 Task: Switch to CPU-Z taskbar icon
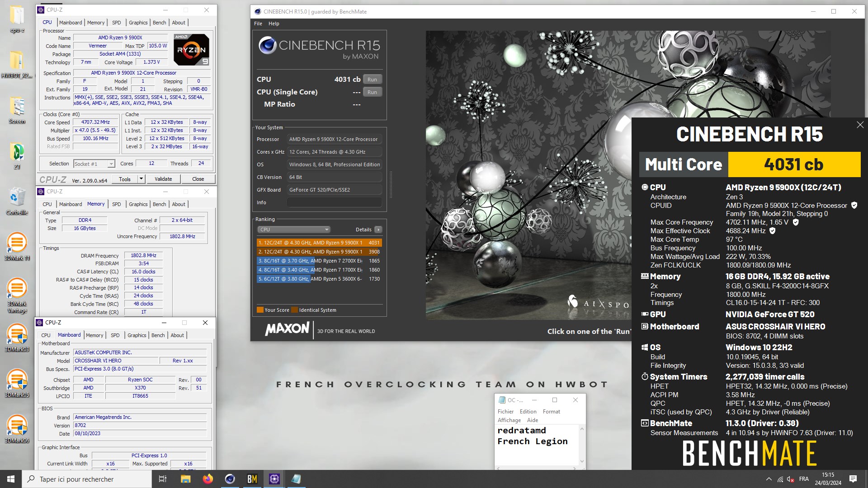click(274, 479)
